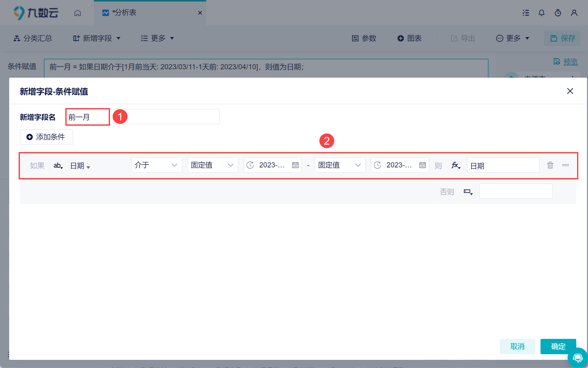Expand the 日期 field selector
Viewport: 588px width, 368px height.
[80, 166]
